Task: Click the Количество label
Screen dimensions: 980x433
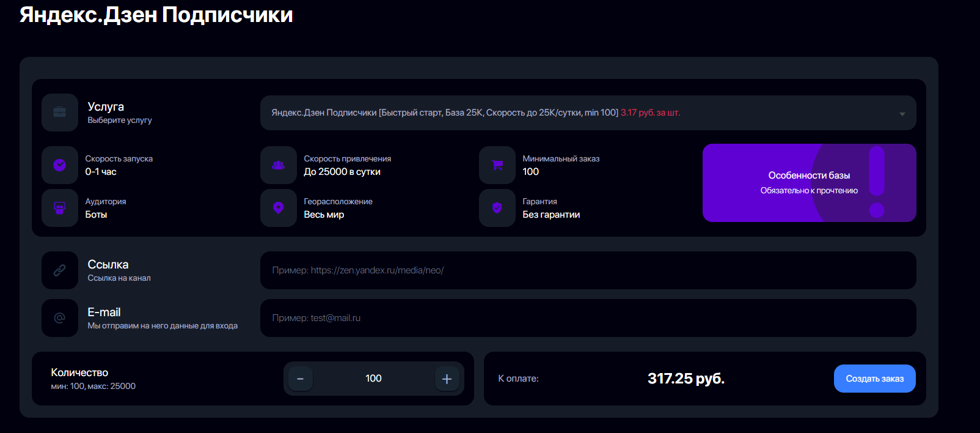Action: pyautogui.click(x=79, y=372)
